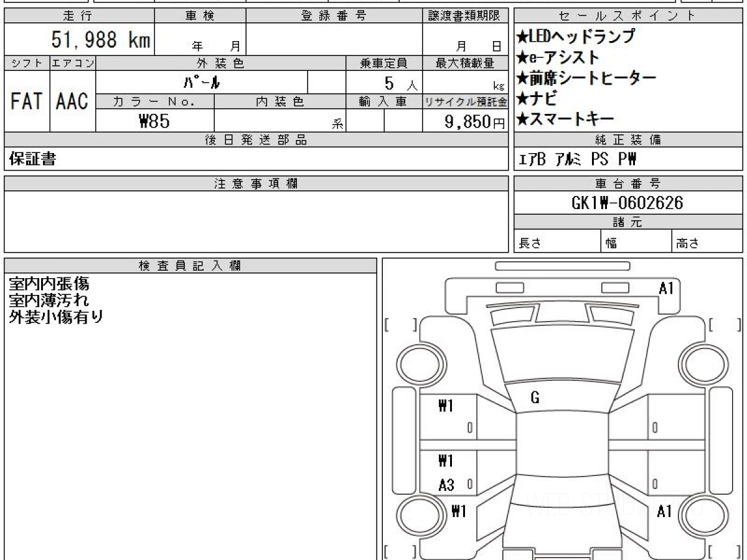Select the ★e-アシスト line
The width and height of the screenshot is (747, 560).
[558, 57]
